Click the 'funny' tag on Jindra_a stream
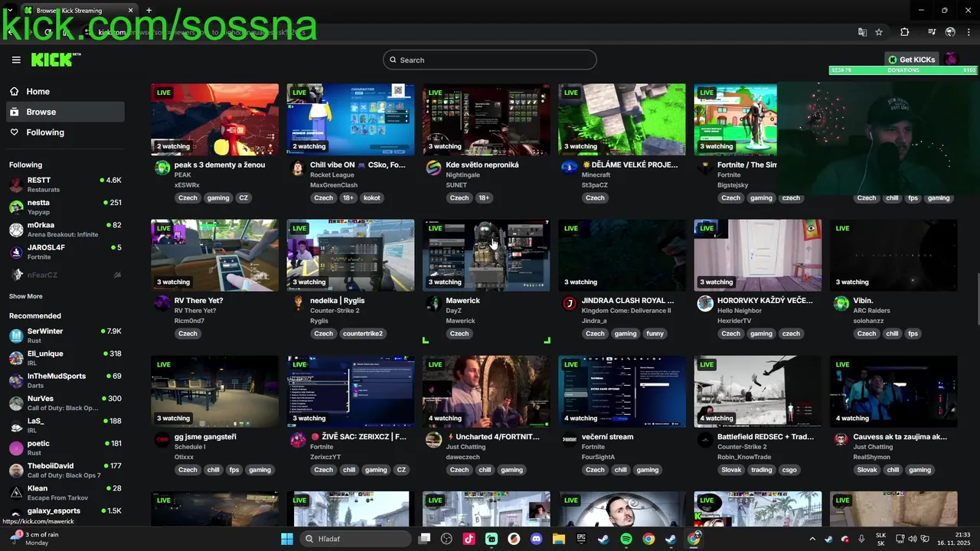Screen dimensions: 980x551 (655, 334)
